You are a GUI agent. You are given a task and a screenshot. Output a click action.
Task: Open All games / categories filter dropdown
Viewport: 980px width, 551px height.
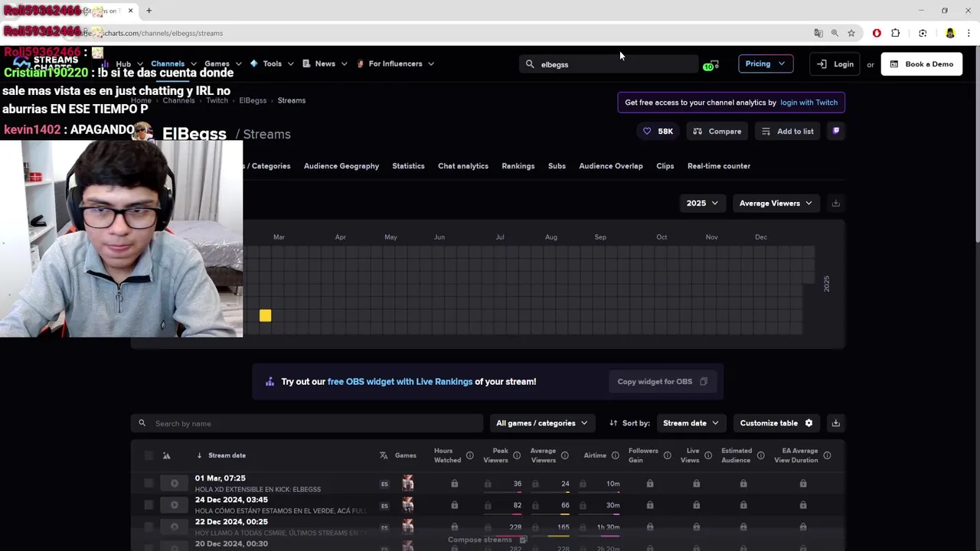[x=541, y=422]
